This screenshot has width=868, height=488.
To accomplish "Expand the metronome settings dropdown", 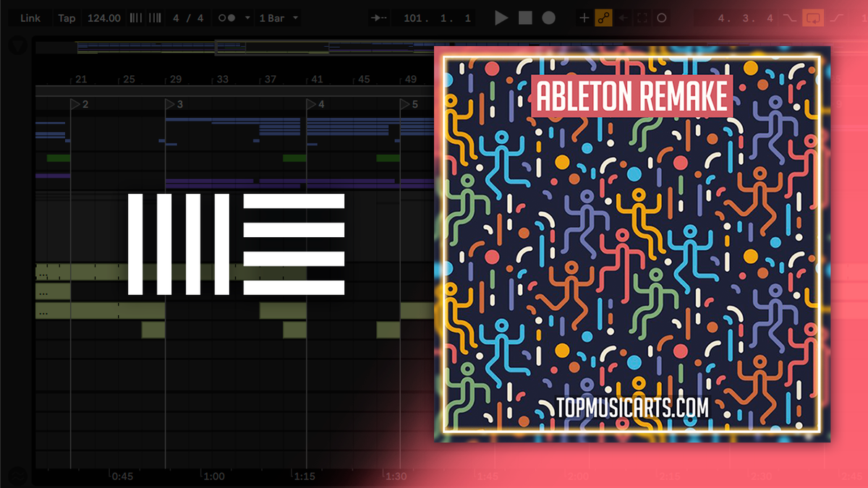I will (x=247, y=18).
